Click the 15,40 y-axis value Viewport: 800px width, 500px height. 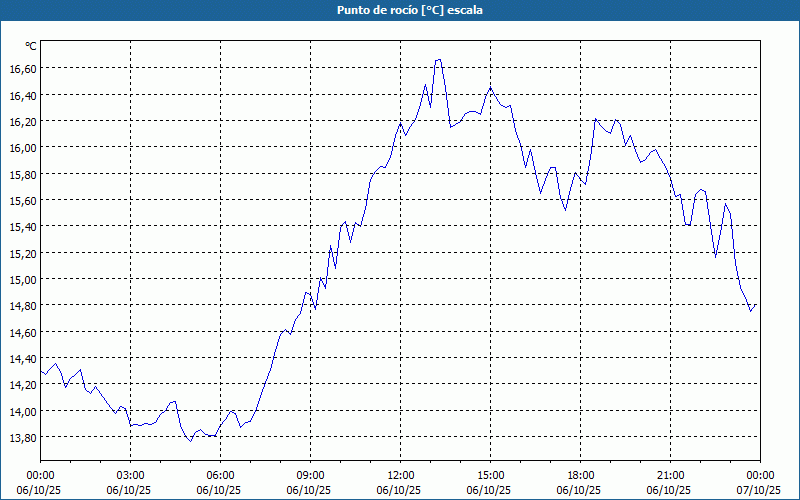point(22,227)
